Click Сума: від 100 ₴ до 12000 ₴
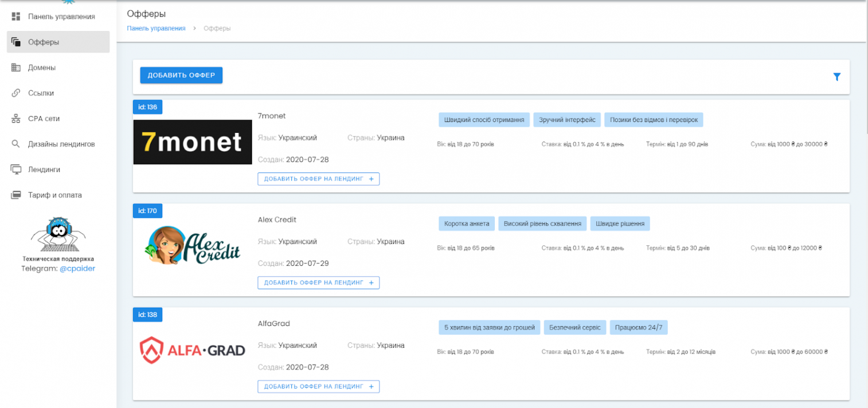Screen dimensions: 868x408 coord(786,248)
